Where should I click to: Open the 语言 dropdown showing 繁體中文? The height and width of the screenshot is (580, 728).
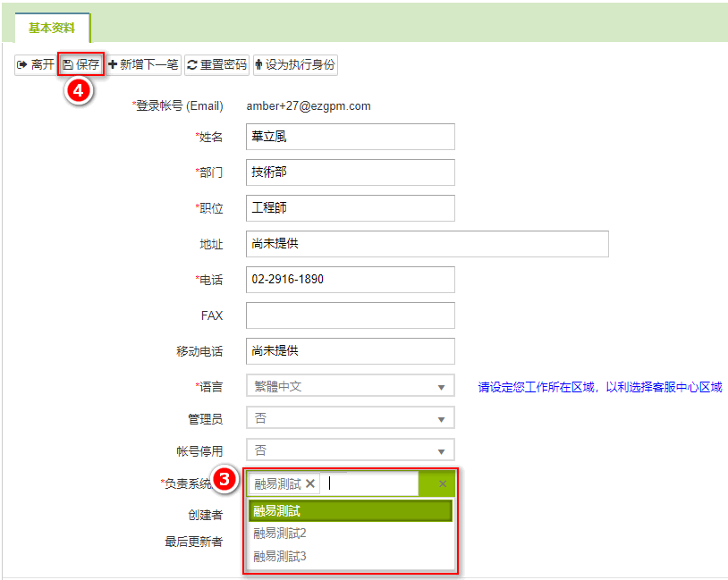(351, 386)
